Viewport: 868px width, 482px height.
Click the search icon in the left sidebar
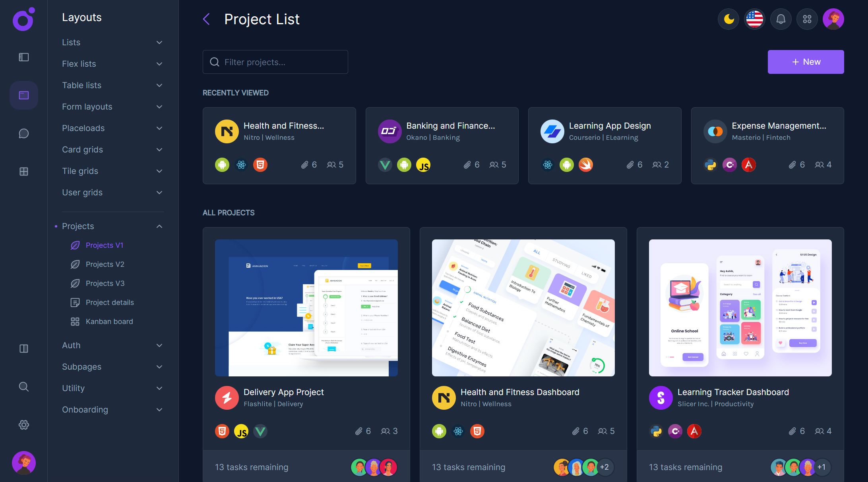(23, 387)
